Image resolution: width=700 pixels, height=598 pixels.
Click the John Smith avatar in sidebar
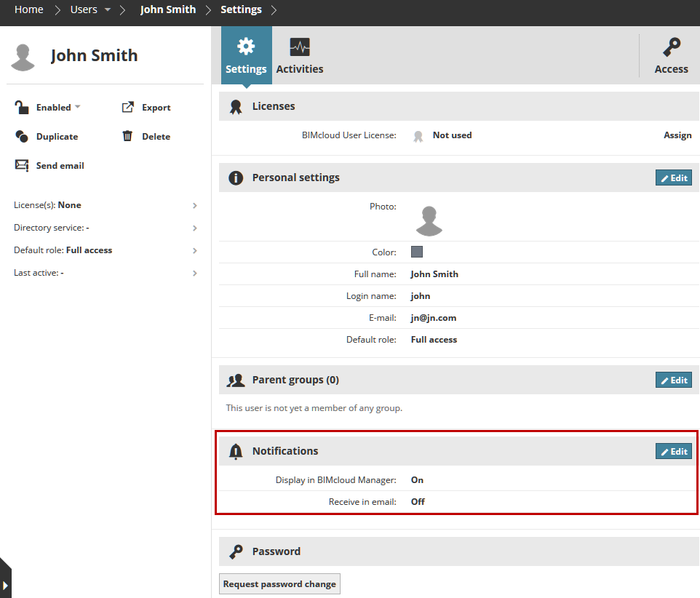(23, 57)
